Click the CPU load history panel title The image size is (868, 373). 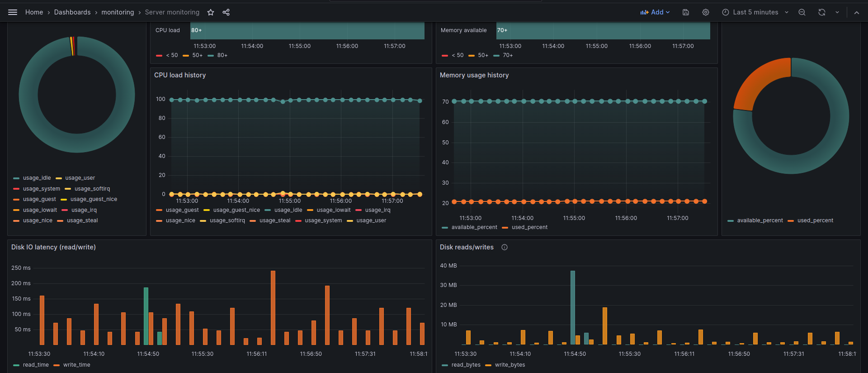click(x=180, y=75)
